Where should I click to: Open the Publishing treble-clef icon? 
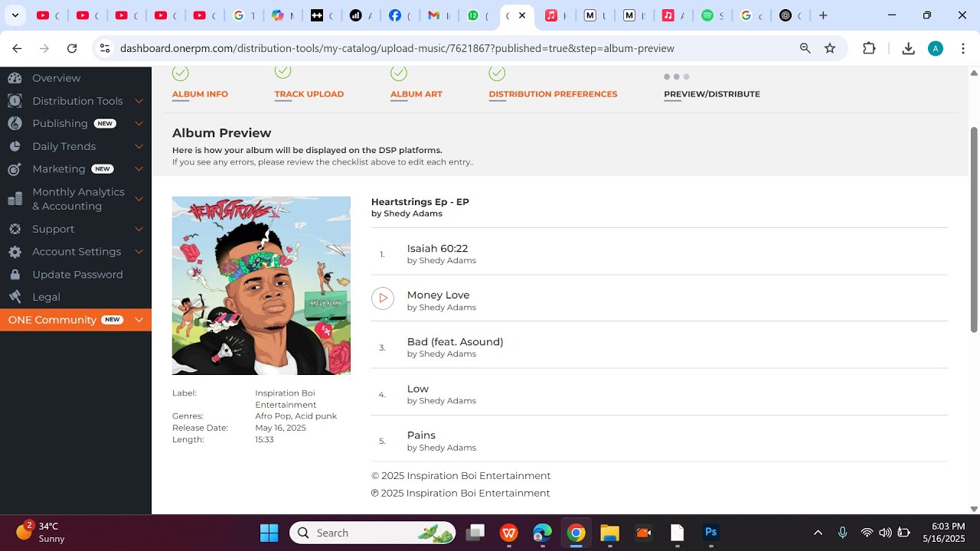point(15,123)
